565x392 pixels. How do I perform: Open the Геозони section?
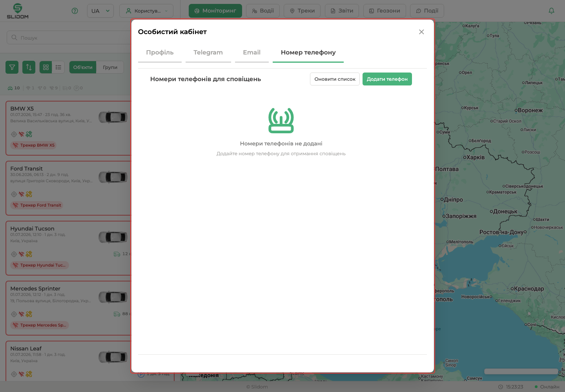click(385, 11)
